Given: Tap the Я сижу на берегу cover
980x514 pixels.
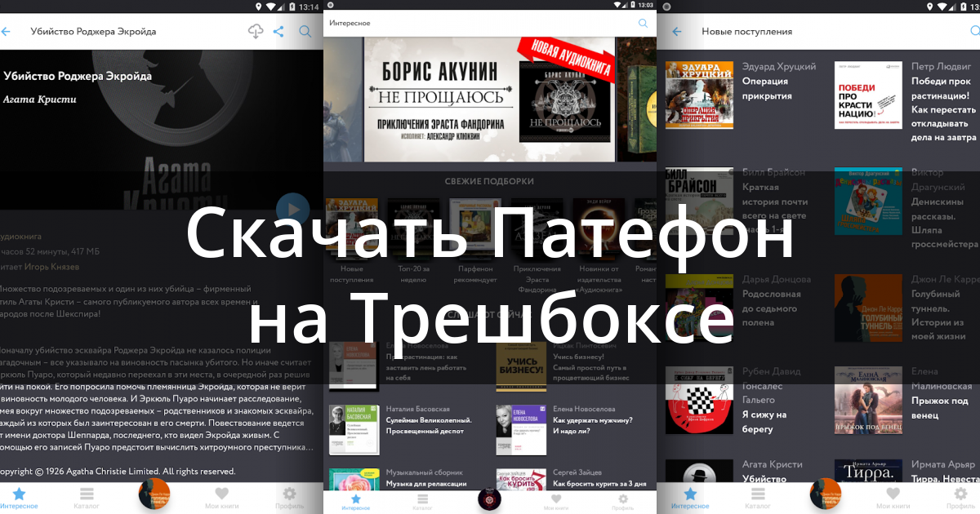Looking at the screenshot, I should [x=699, y=400].
